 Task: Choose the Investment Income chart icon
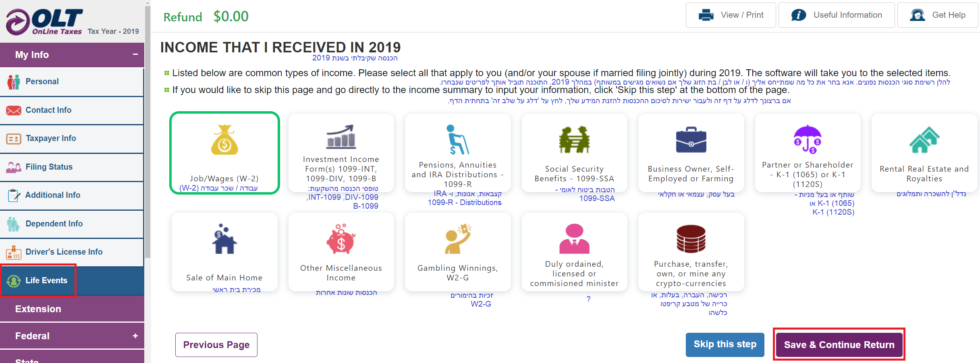(x=341, y=137)
